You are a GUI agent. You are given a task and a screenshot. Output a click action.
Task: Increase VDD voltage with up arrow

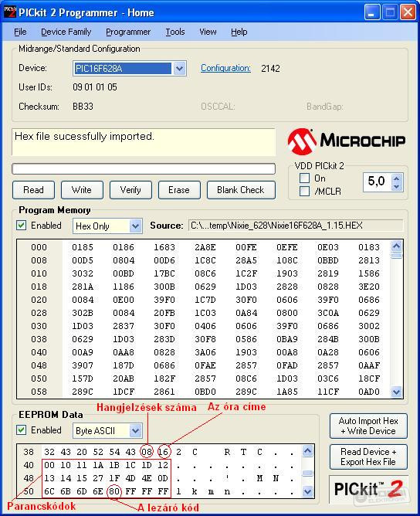397,178
